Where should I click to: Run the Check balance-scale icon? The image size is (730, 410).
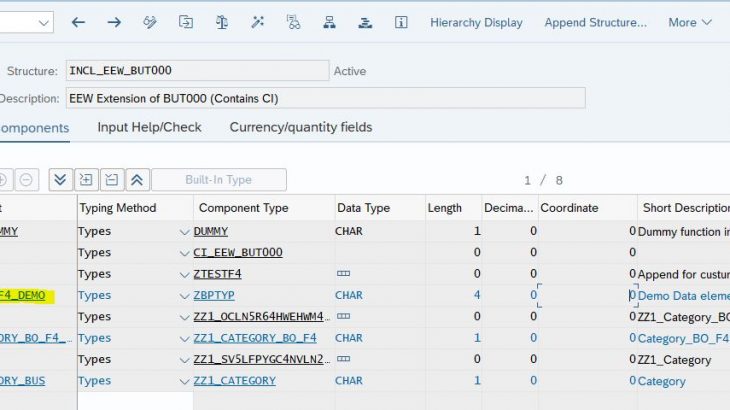click(x=222, y=22)
